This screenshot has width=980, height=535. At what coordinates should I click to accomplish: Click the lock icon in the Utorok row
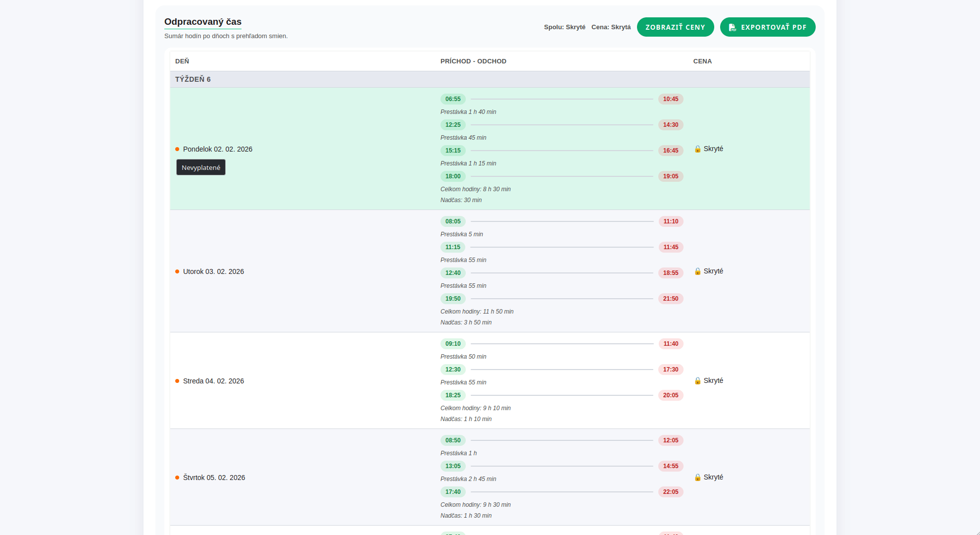697,271
